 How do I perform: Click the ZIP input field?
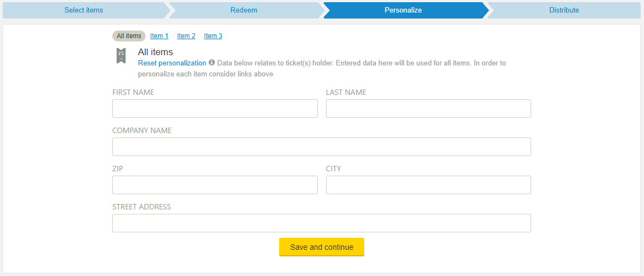(215, 185)
